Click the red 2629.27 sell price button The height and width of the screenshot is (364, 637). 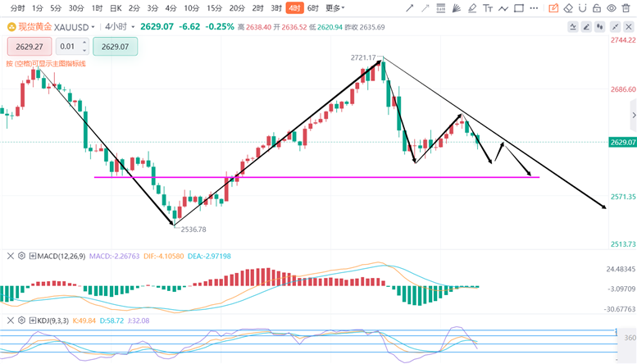click(30, 46)
